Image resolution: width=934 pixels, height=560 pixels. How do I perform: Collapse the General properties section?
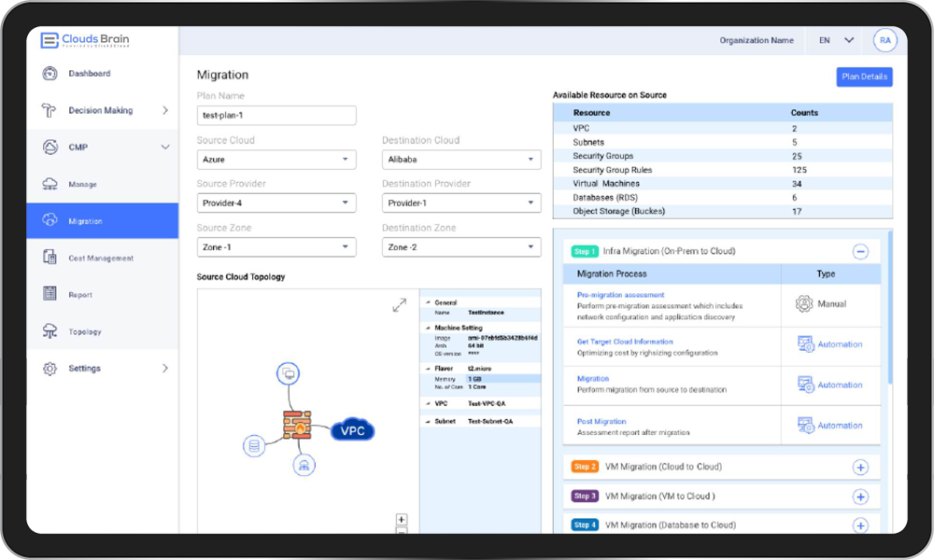click(428, 303)
